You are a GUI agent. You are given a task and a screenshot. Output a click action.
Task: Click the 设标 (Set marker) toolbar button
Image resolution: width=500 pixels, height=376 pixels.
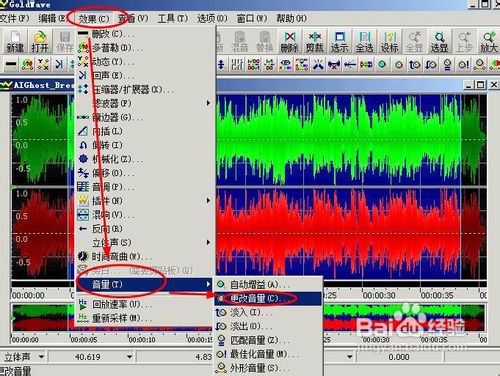[x=389, y=42]
